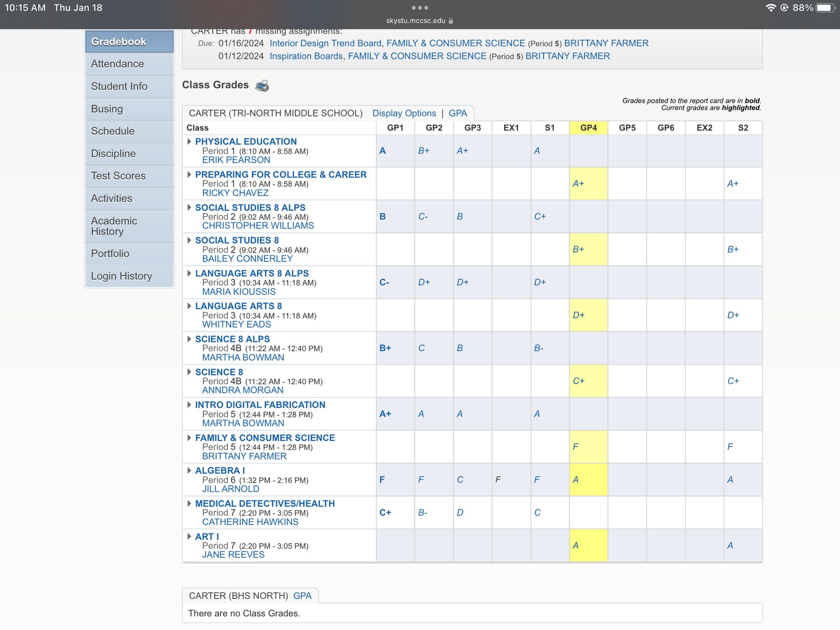This screenshot has width=840, height=630.
Task: Open the Interior Design Trend Board assignment
Action: pyautogui.click(x=325, y=43)
